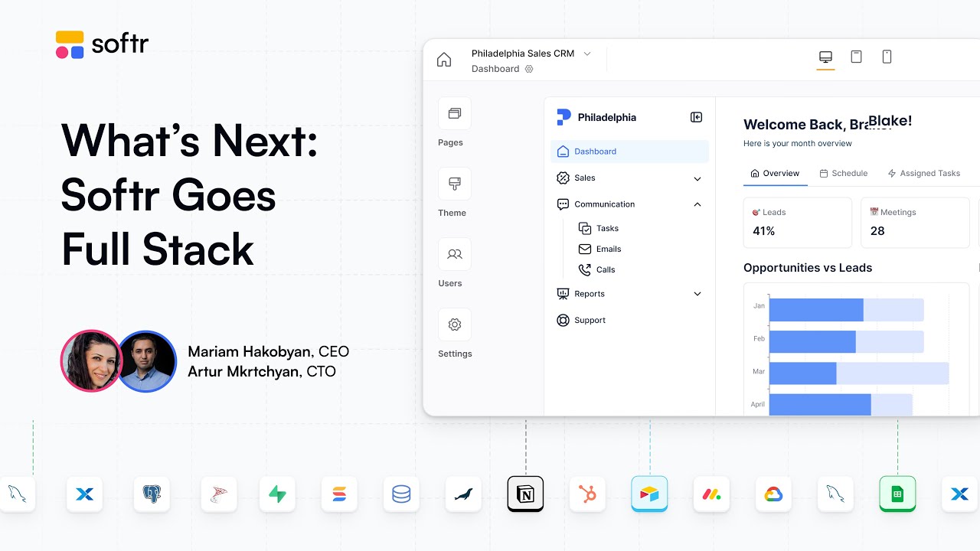Image resolution: width=980 pixels, height=551 pixels.
Task: Click the SQL Server icon
Action: click(x=219, y=494)
